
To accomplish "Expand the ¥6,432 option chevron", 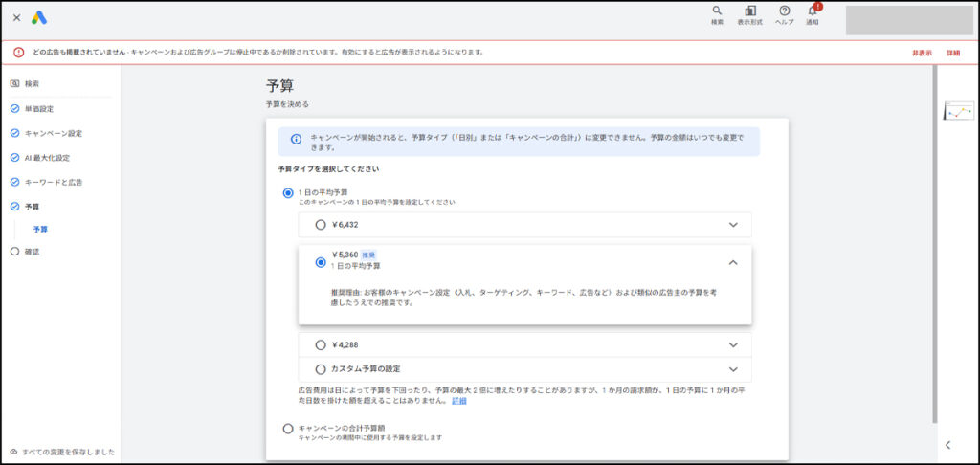I will pos(733,225).
